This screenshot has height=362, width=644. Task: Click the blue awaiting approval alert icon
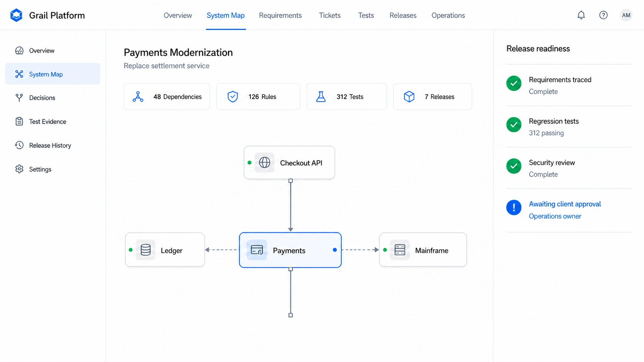coord(514,208)
